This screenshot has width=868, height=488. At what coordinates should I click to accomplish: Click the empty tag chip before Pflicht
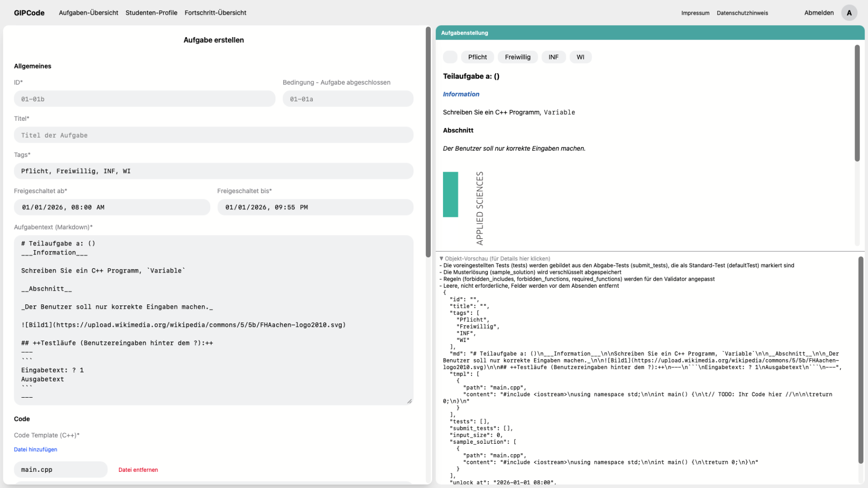pos(450,57)
